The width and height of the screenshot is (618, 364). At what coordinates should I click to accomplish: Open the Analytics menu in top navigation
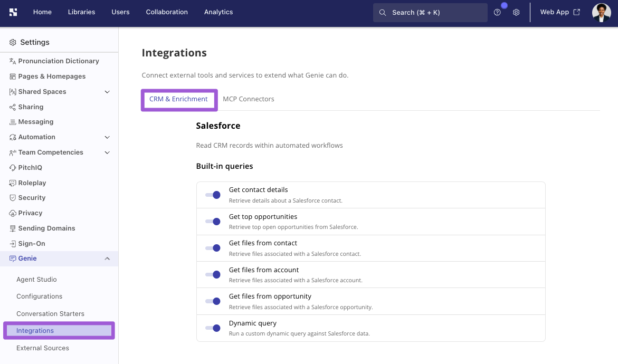tap(218, 12)
